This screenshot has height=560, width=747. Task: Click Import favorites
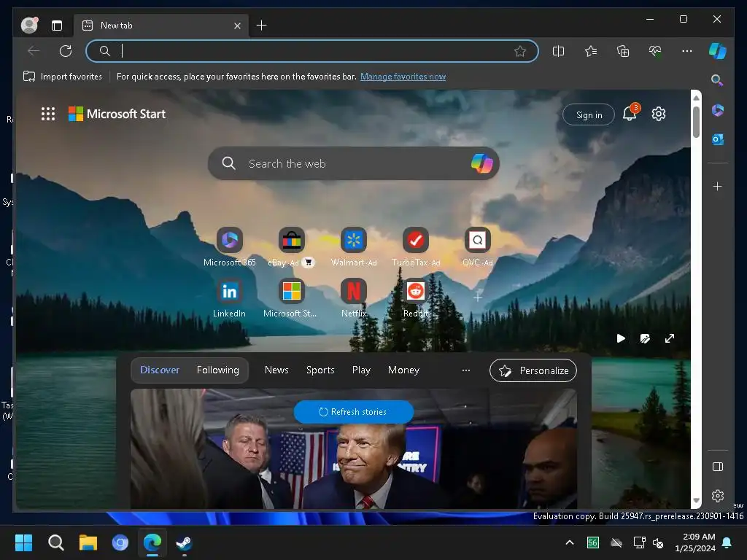(63, 76)
